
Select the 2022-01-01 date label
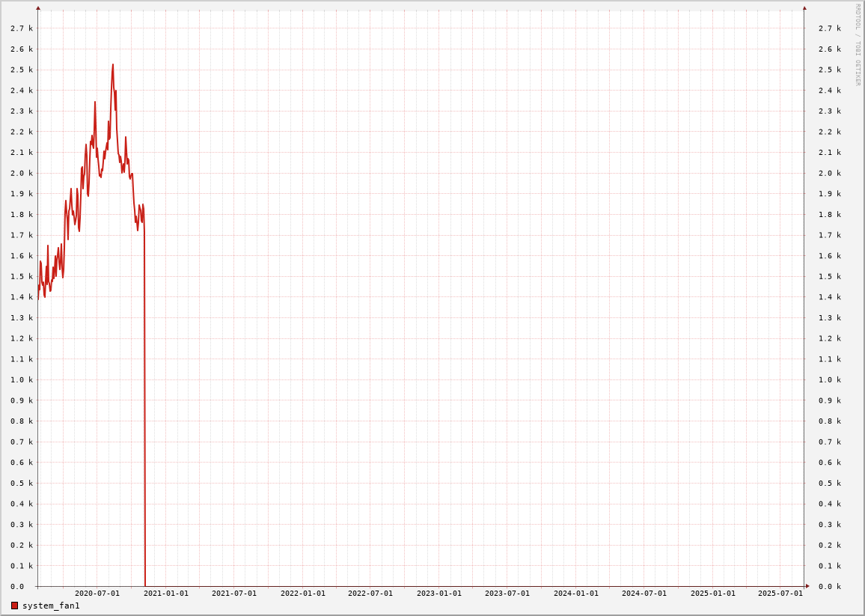pos(303,594)
